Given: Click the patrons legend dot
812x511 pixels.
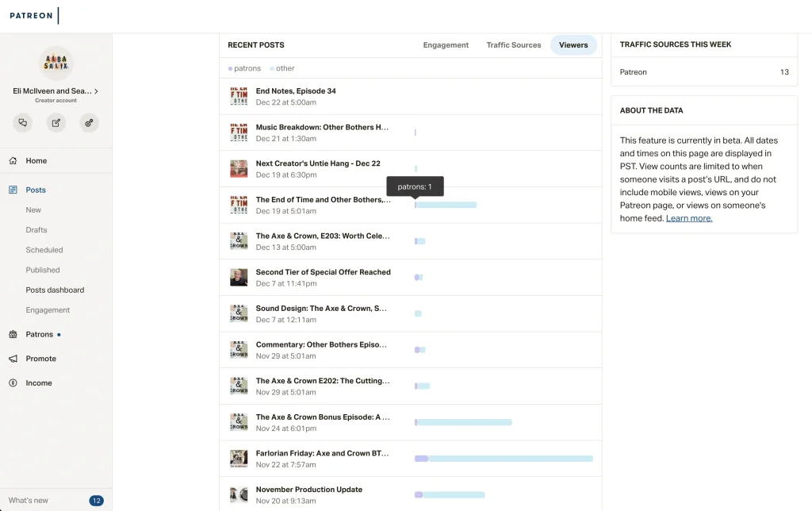Looking at the screenshot, I should coord(230,68).
